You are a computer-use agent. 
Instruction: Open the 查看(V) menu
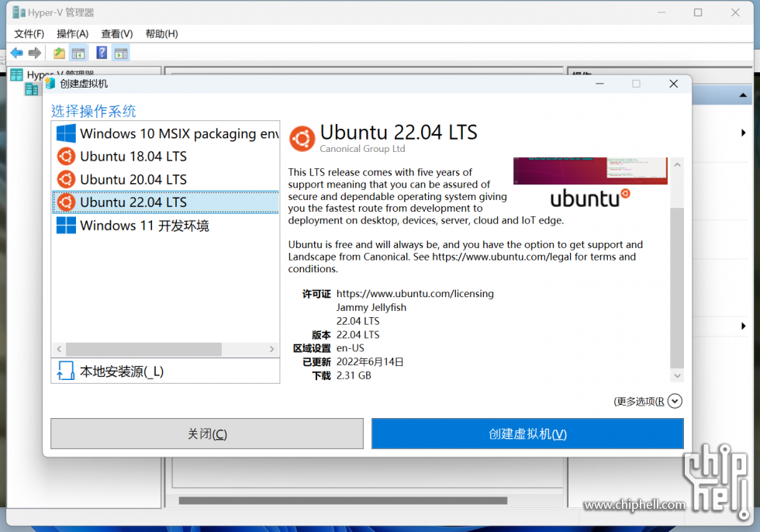point(117,34)
